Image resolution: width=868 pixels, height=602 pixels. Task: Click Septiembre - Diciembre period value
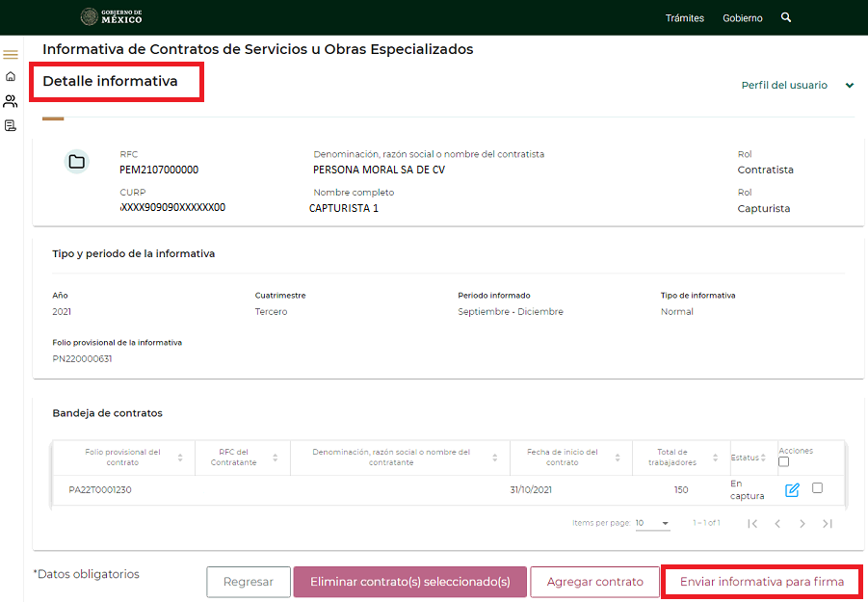pyautogui.click(x=511, y=311)
